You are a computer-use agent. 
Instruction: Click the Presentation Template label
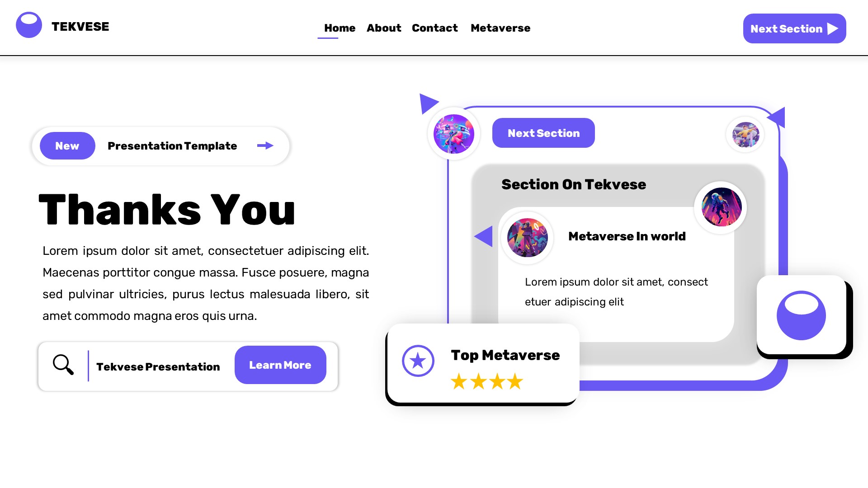tap(172, 146)
